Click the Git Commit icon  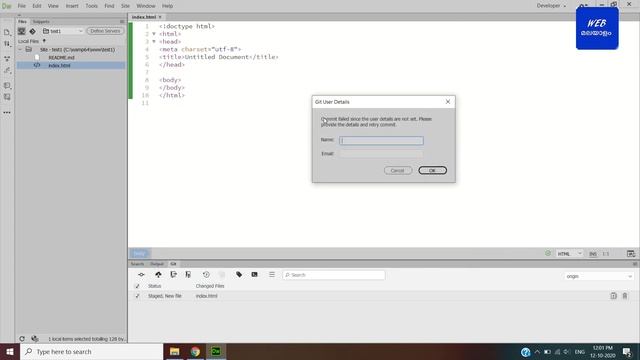(x=141, y=275)
